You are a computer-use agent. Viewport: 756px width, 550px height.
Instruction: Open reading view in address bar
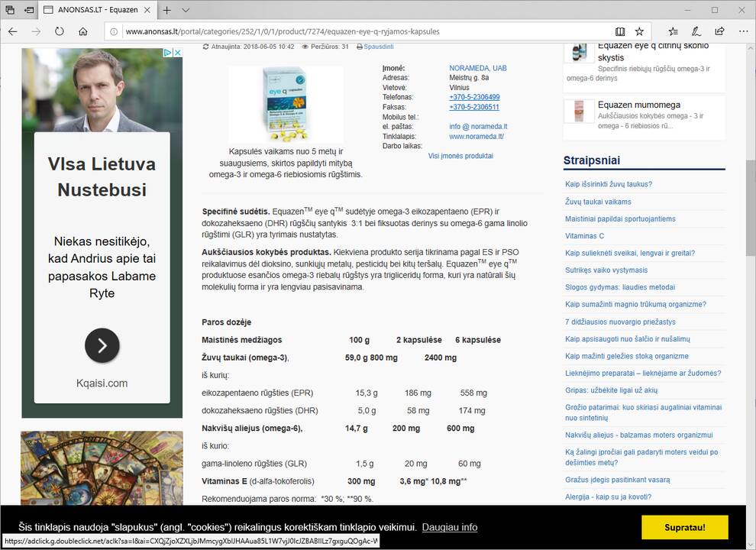point(620,31)
